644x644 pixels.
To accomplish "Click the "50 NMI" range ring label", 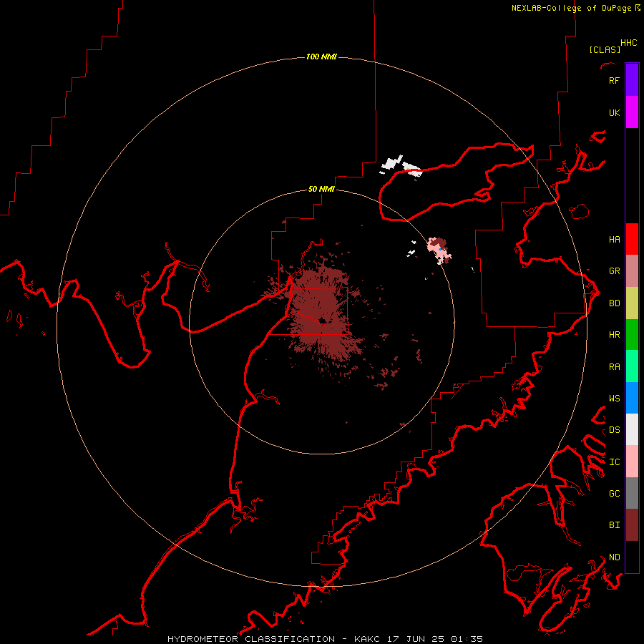I will (x=321, y=189).
